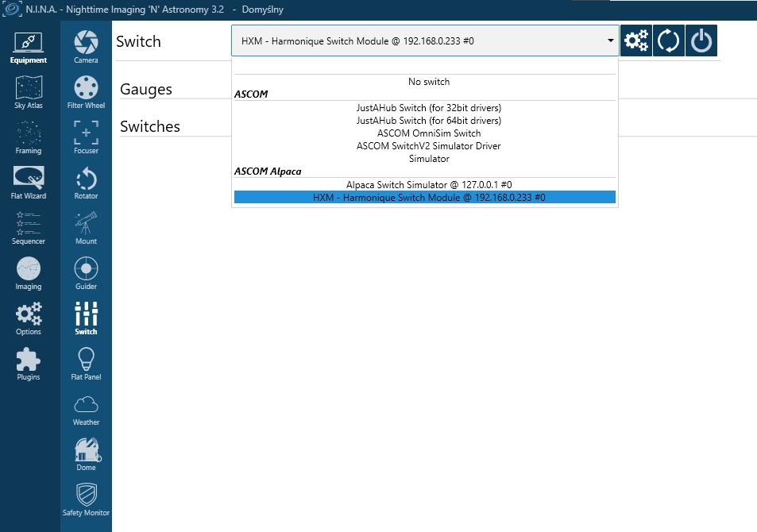Pick Alpaca Switch Simulator @ 127.0.0.1
757x532 pixels.
pos(428,184)
